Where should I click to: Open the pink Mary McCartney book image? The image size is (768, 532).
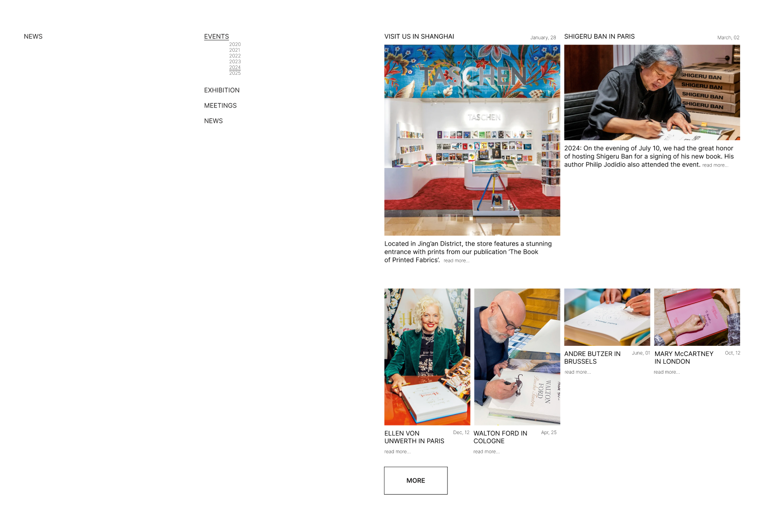pyautogui.click(x=697, y=317)
